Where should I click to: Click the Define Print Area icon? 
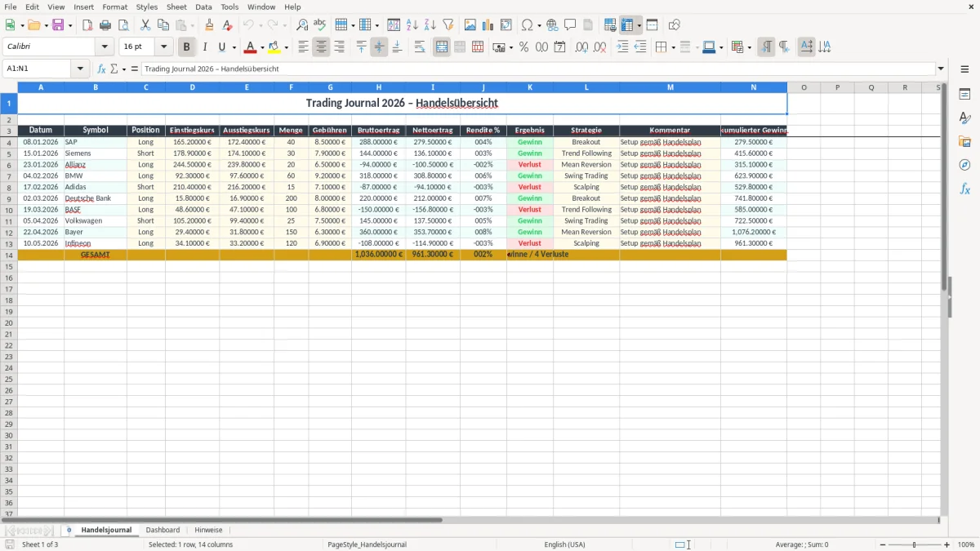pos(610,25)
